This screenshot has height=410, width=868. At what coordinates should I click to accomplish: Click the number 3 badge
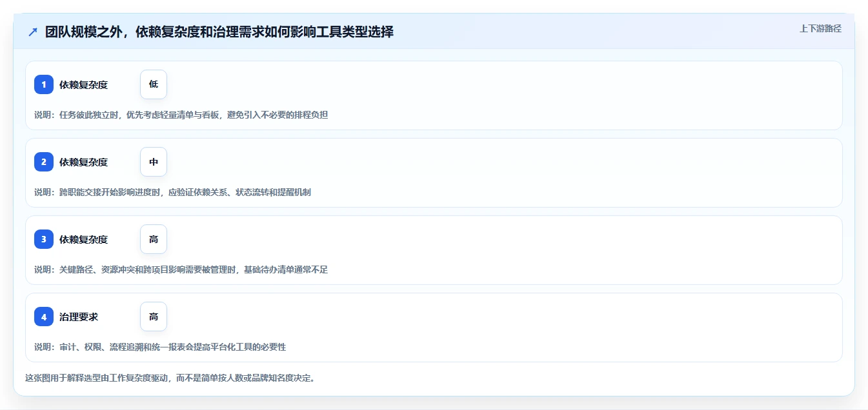click(x=44, y=239)
